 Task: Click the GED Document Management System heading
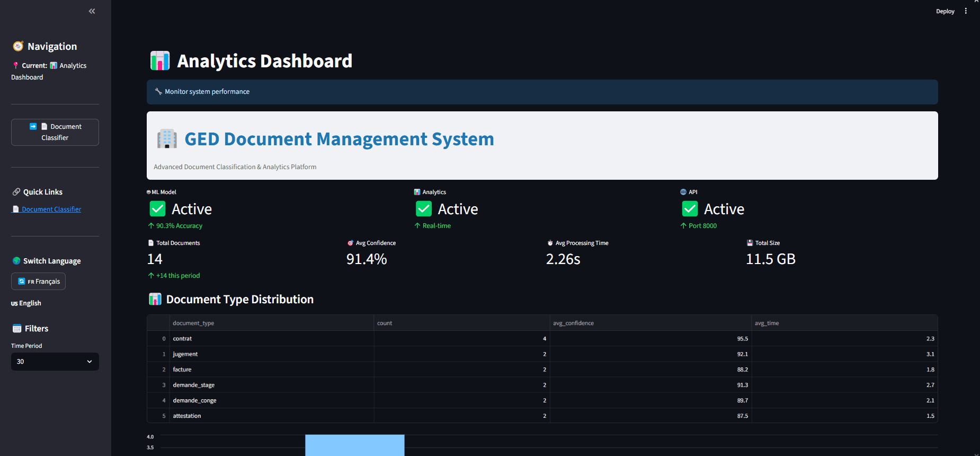click(339, 139)
